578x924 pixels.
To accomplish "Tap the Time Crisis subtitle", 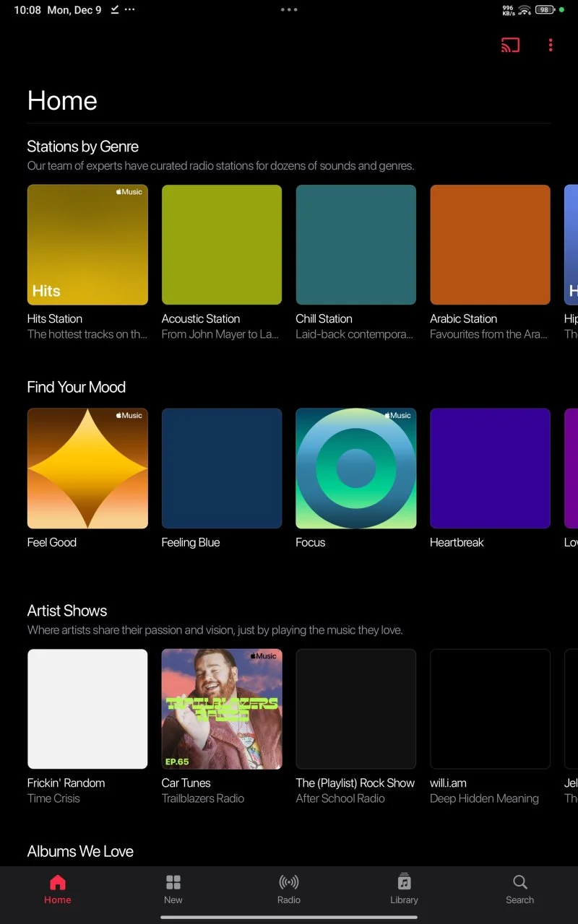I will tap(53, 798).
